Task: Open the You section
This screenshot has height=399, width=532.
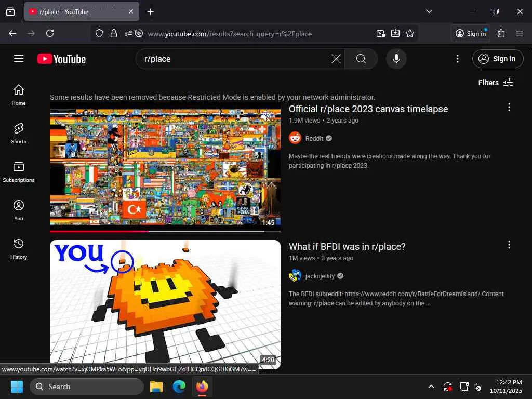Action: (x=19, y=210)
